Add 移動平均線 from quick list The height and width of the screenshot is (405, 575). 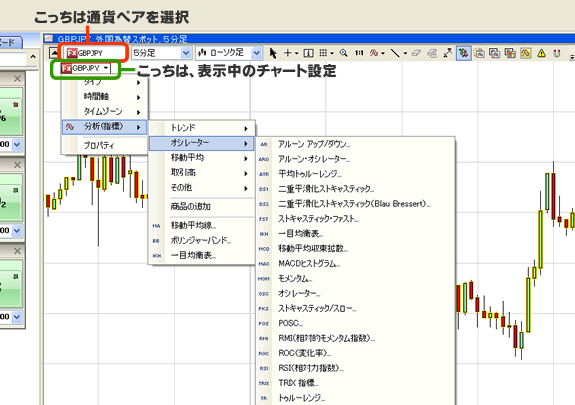(x=201, y=226)
